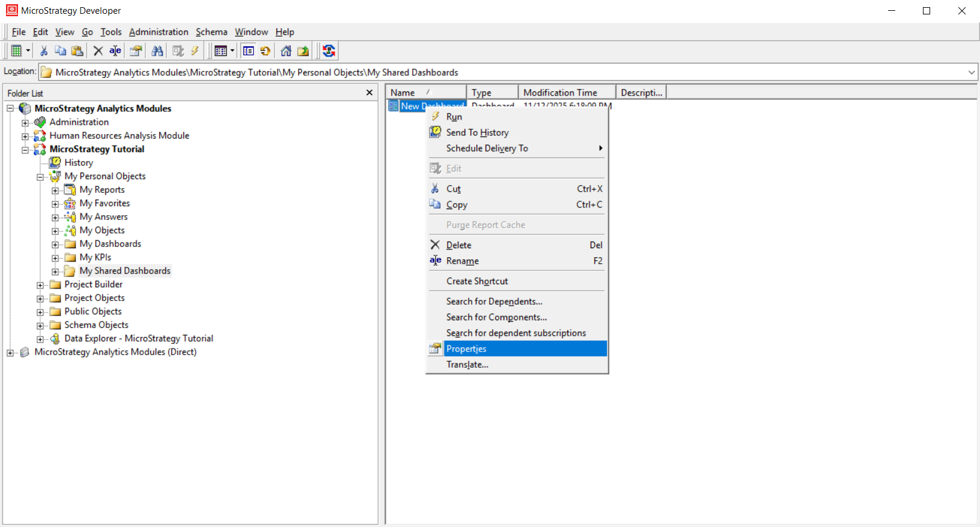Expand the Public Objects folder node

tap(40, 312)
